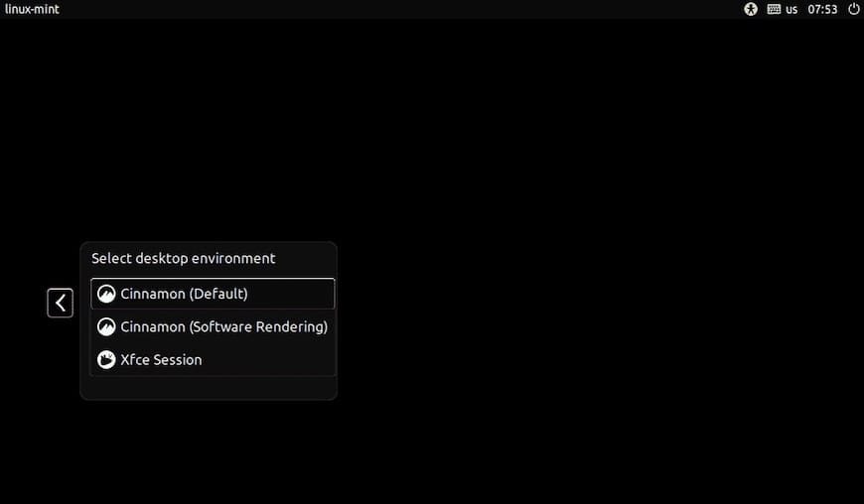
Task: Click the back arrow button
Action: click(x=60, y=303)
